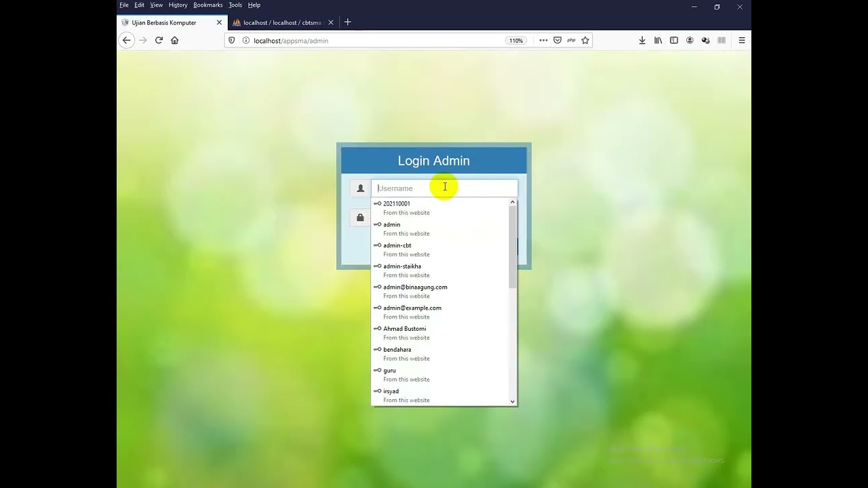Click the php extension icon in address bar
The height and width of the screenshot is (488, 868).
(571, 41)
